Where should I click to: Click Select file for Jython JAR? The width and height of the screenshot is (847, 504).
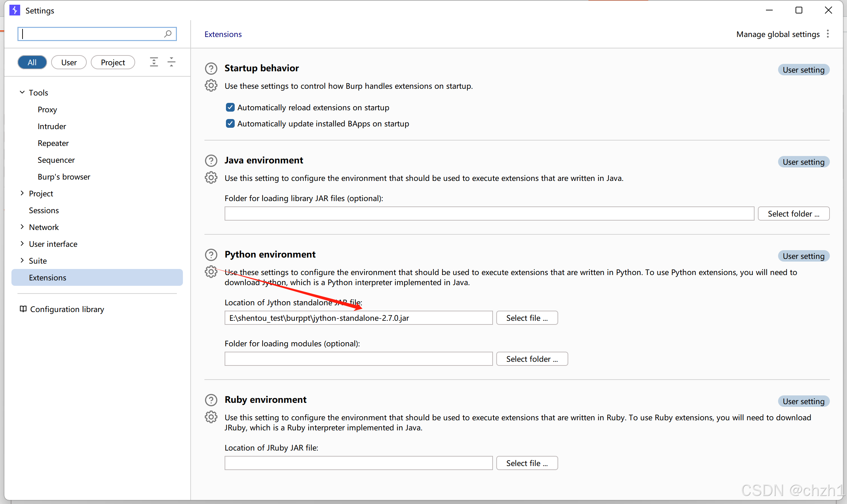pos(527,318)
